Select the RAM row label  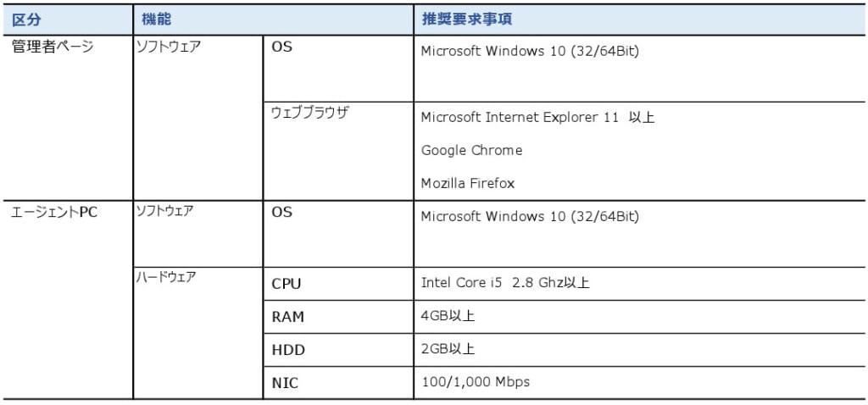click(288, 318)
